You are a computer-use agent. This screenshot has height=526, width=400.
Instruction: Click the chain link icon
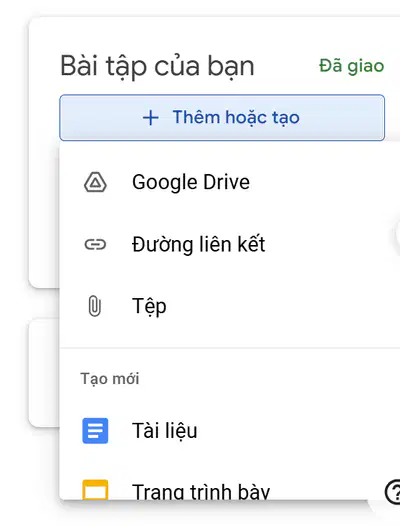coord(95,245)
